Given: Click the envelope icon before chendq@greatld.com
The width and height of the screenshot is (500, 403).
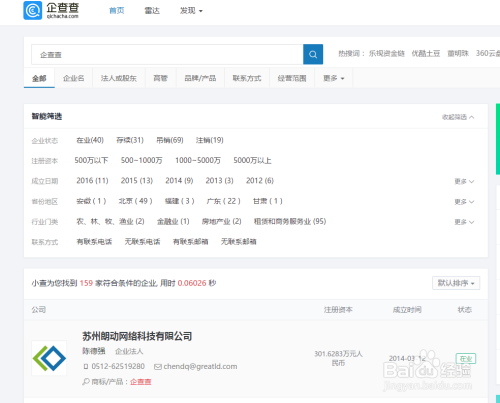Looking at the screenshot, I should (x=158, y=367).
